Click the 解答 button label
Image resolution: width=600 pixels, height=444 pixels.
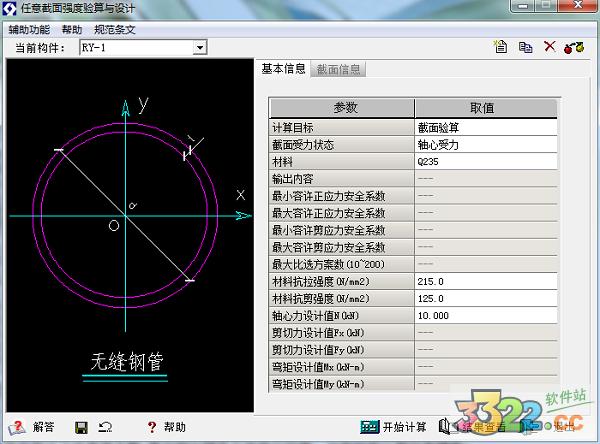click(x=43, y=427)
